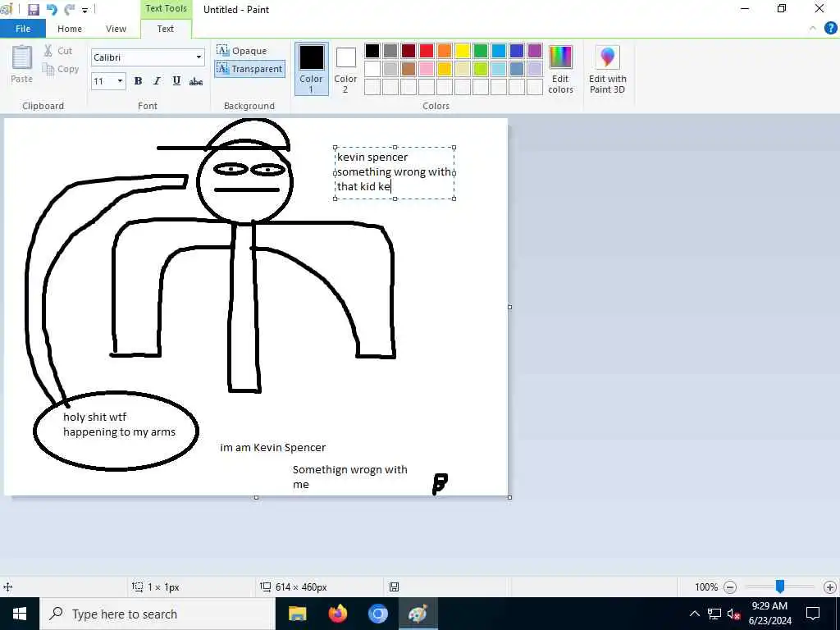Open image in Edit with Paint 3D

point(608,69)
